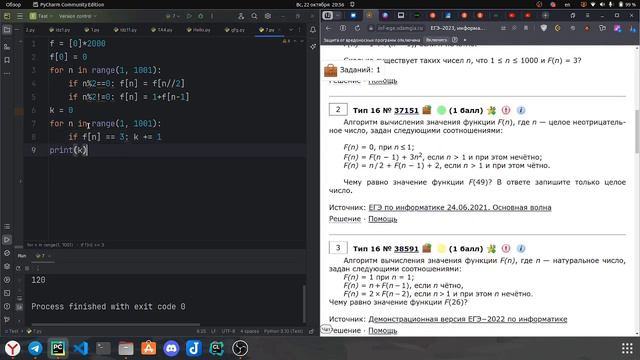The height and width of the screenshot is (360, 640).
Task: Go back in the browser
Action: [x=329, y=28]
